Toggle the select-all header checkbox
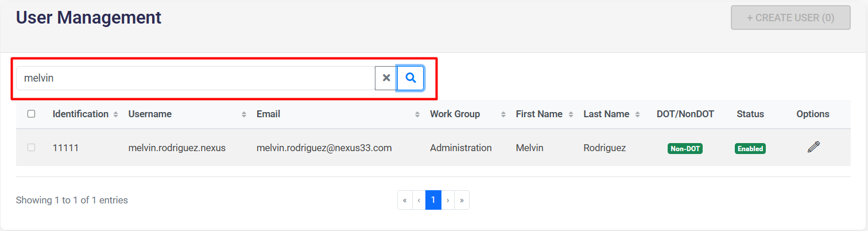The width and height of the screenshot is (868, 231). pyautogui.click(x=32, y=114)
